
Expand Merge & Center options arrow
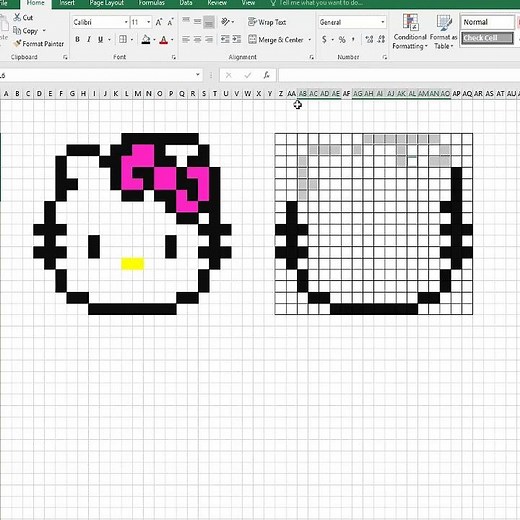click(x=310, y=40)
